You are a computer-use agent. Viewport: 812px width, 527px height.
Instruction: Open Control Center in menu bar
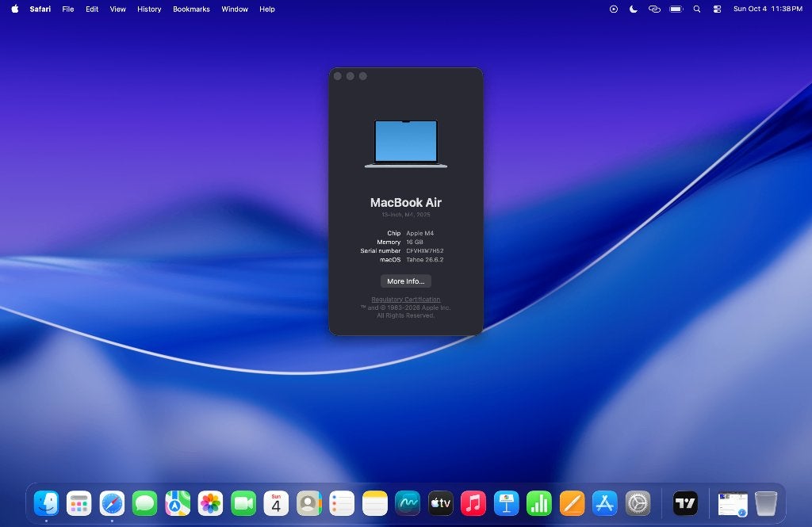click(717, 9)
